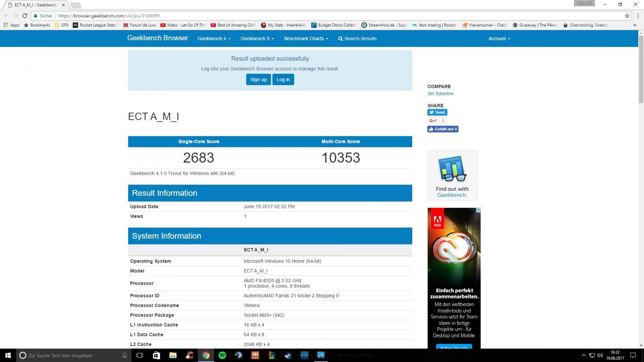Viewport: 644px width, 362px height.
Task: Open a new tab with the new-tab button
Action: 76,5
